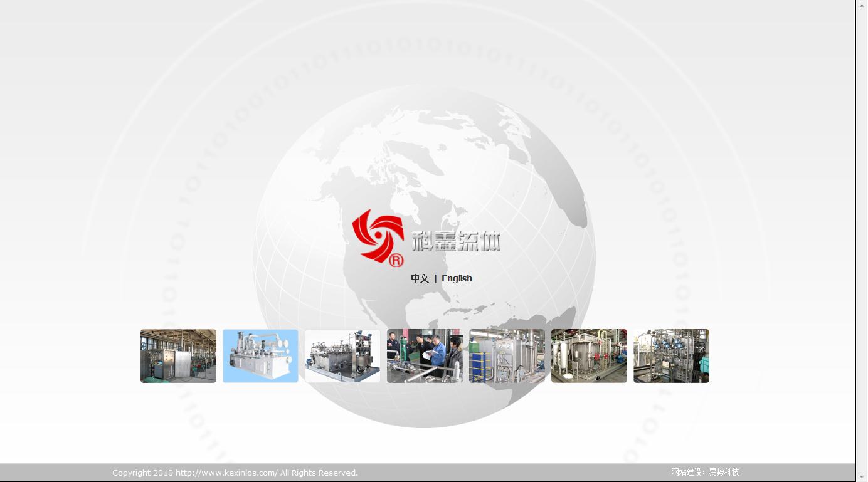Viewport: 868px width, 482px height.
Task: Click the silver 科鑫流体 brand name
Action: point(456,241)
